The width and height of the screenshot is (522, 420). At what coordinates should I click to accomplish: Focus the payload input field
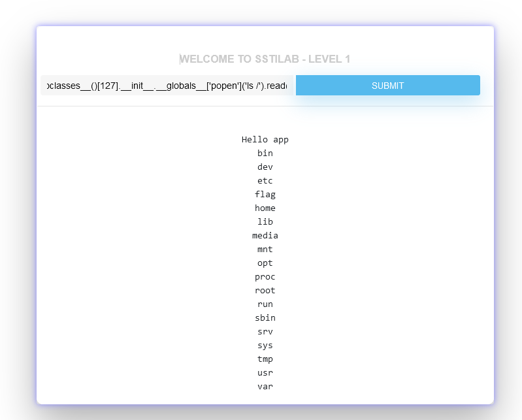(x=167, y=86)
